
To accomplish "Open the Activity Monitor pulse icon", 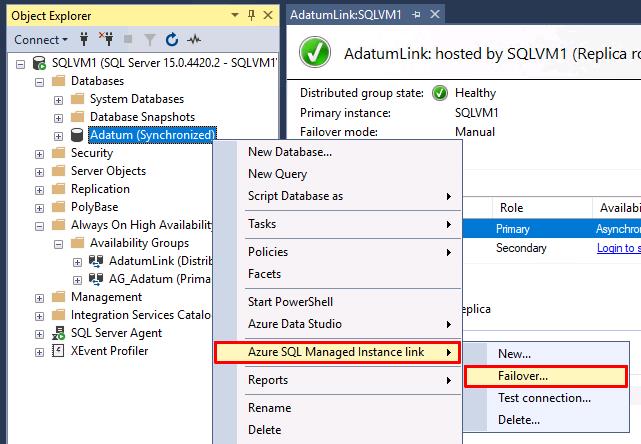I will click(x=194, y=40).
